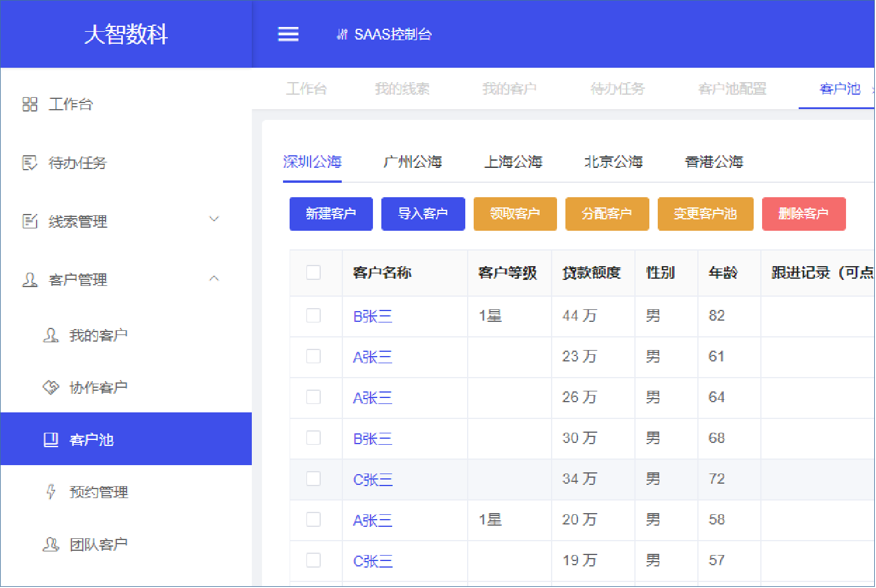
Task: Click the 大智数科 brand title
Action: click(126, 34)
